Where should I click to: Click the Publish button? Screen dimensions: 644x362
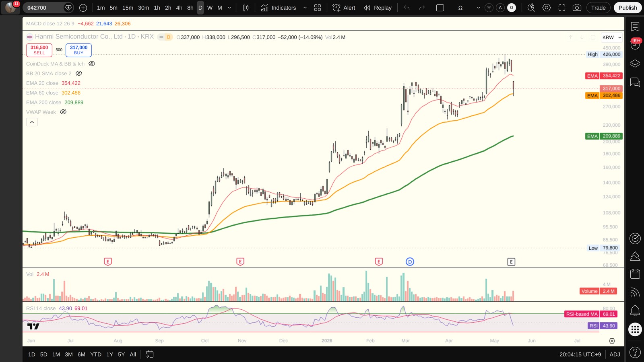tap(628, 8)
